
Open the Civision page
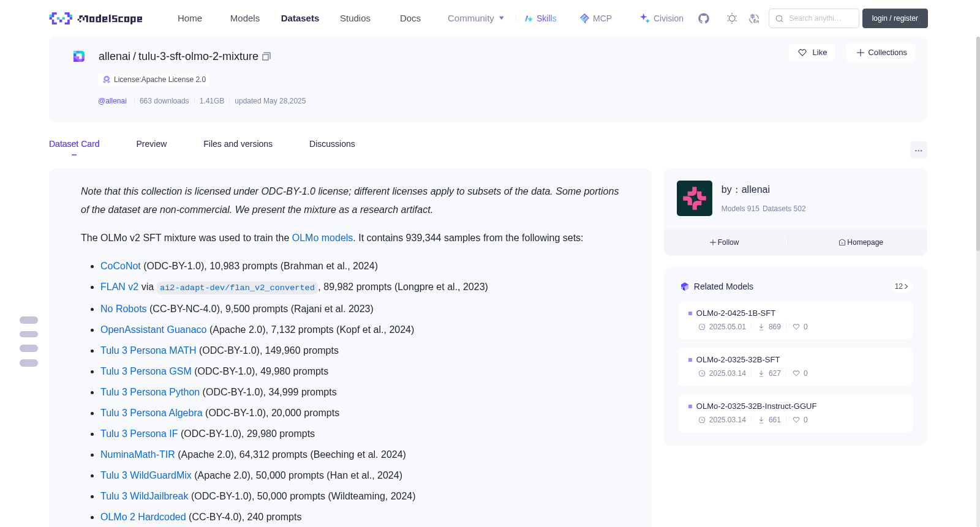(x=661, y=18)
